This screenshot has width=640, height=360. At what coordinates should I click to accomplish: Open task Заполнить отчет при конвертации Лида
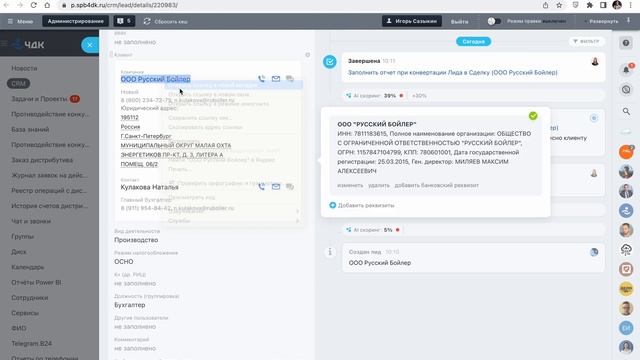pos(452,73)
